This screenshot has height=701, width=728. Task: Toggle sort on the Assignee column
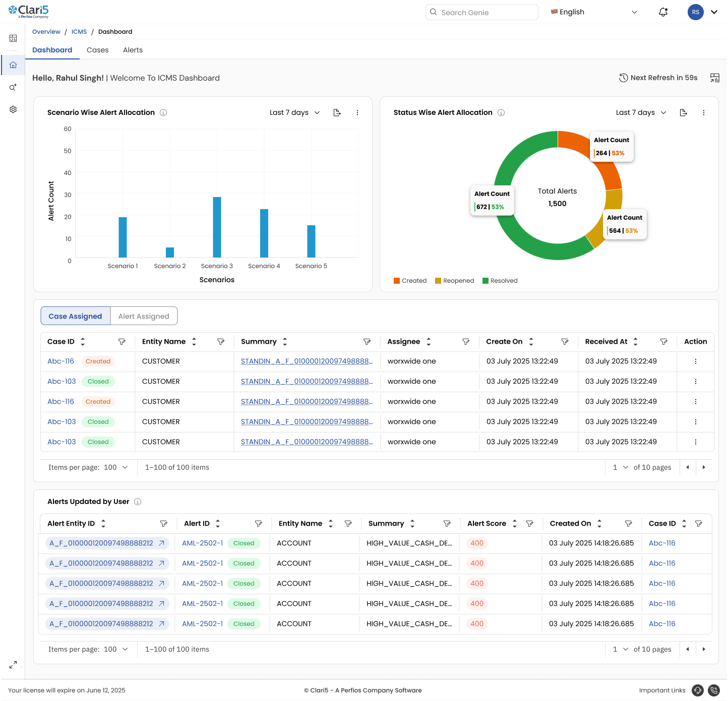click(x=429, y=342)
